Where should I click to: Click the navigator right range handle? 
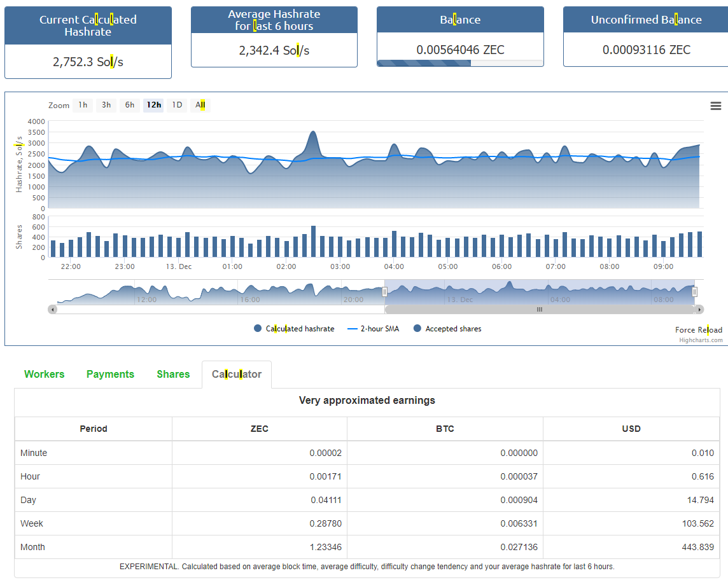pyautogui.click(x=694, y=292)
